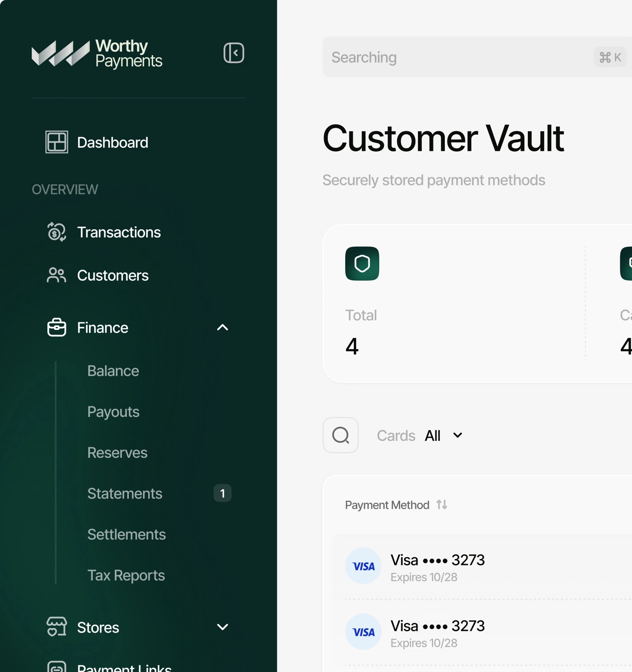Select Reserves under Finance
The image size is (632, 672).
[117, 453]
